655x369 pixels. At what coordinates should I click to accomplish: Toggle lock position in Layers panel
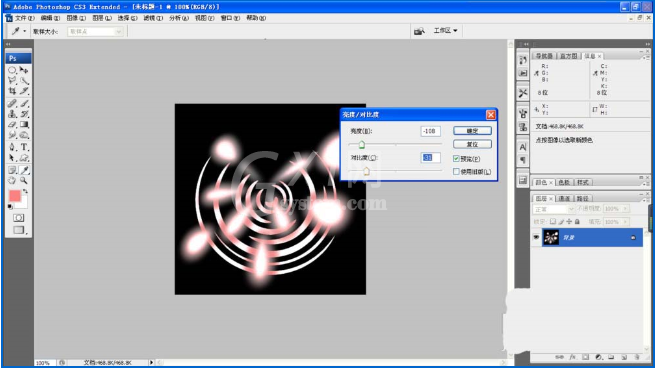[x=569, y=221]
